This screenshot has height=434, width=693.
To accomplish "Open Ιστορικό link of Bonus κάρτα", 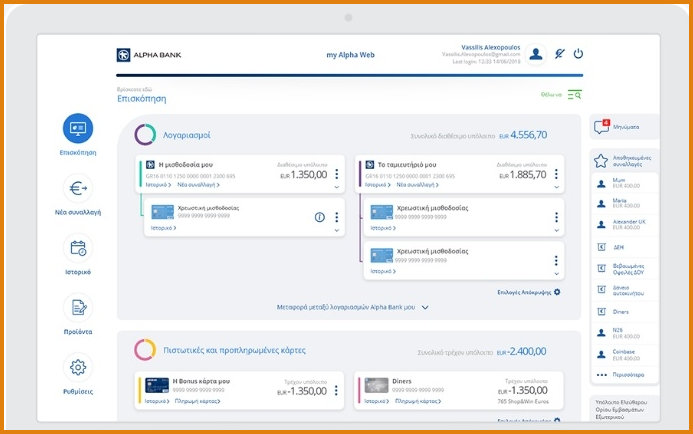I will tap(157, 401).
